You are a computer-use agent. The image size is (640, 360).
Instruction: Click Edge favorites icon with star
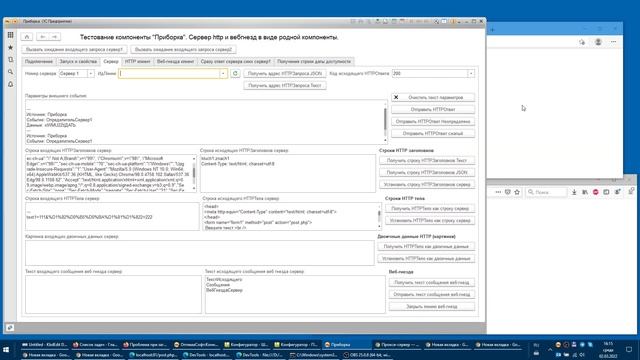[582, 42]
